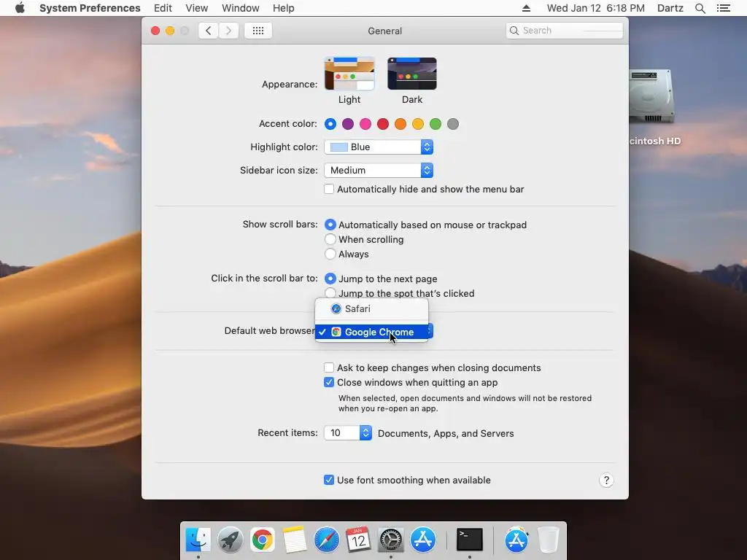
Task: Open the Edit menu
Action: point(163,8)
